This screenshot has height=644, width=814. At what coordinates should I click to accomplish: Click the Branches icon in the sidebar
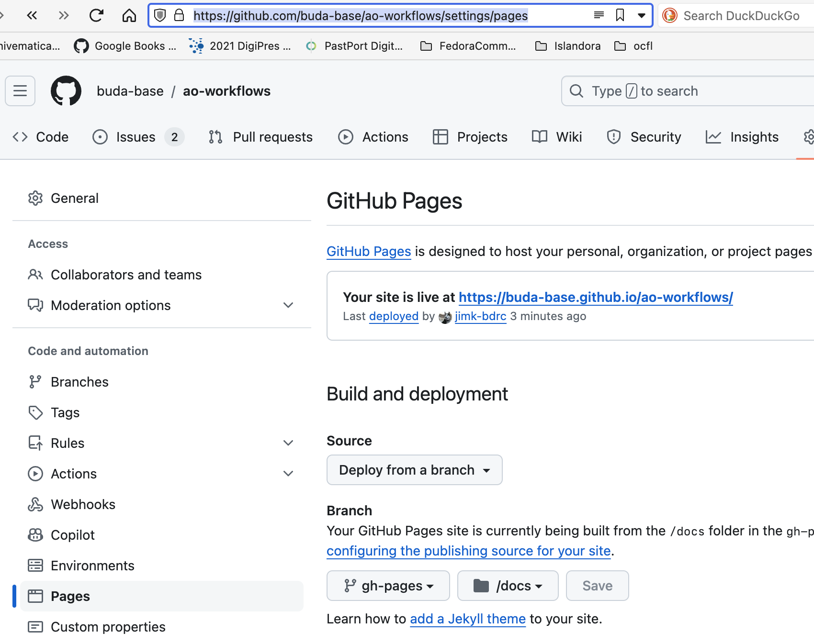coord(35,381)
